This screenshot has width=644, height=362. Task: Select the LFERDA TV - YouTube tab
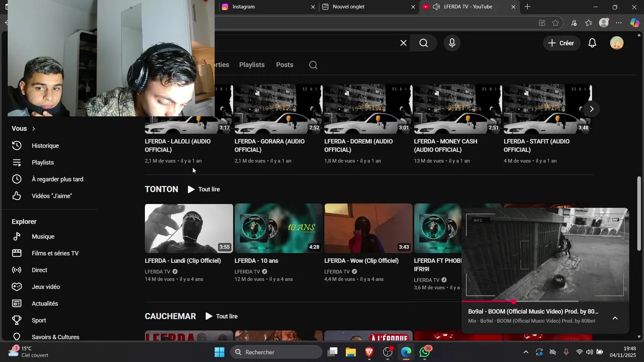469,7
